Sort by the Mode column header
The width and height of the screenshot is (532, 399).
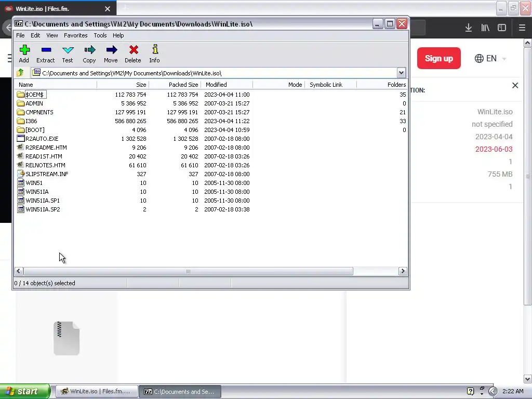click(279, 85)
